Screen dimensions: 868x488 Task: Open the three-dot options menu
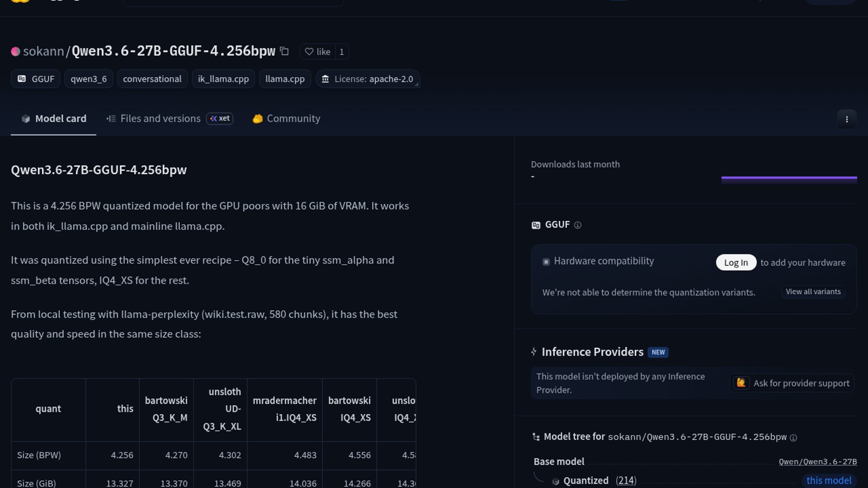(x=846, y=119)
